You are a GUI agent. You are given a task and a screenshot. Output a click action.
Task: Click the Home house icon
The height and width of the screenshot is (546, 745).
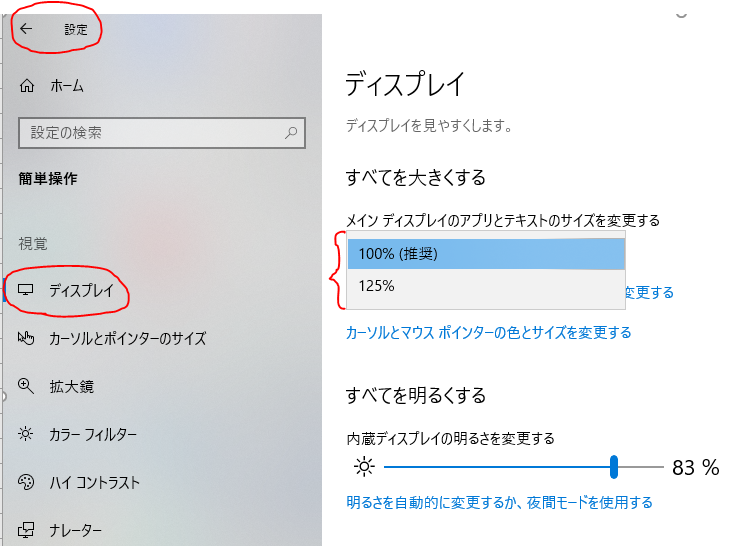tap(27, 86)
